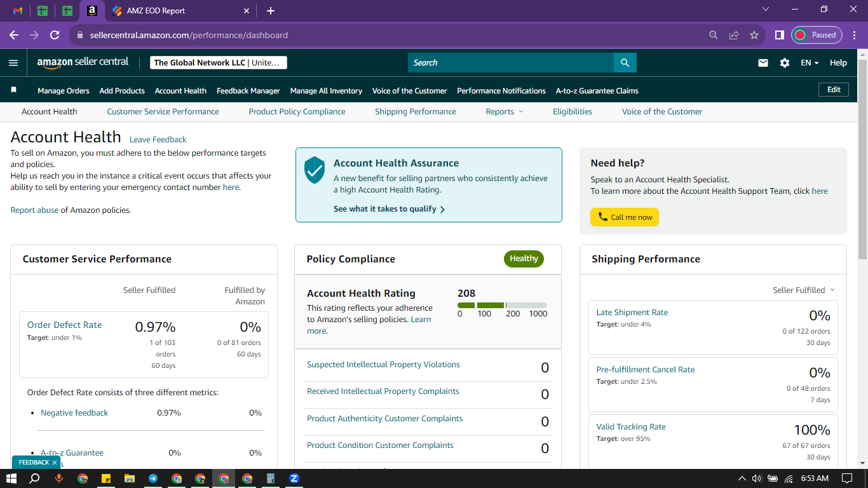Open the Late Shipment Rate link
Image resolution: width=868 pixels, height=488 pixels.
[x=632, y=313]
